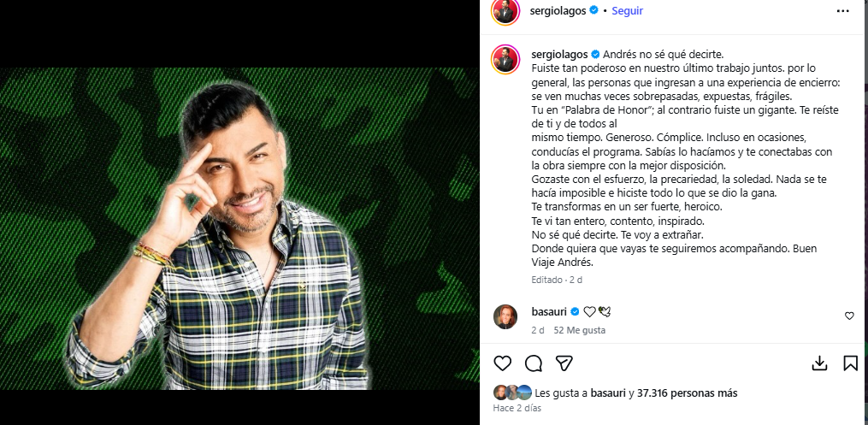Open sergiolagos profile from header username
This screenshot has height=425, width=868.
click(x=558, y=10)
